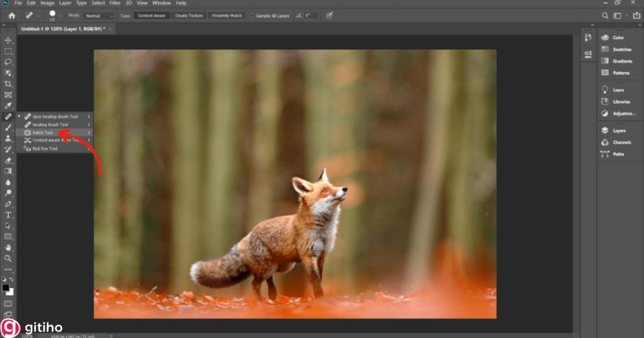Select the Type tool
The width and height of the screenshot is (644, 338).
coord(8,215)
